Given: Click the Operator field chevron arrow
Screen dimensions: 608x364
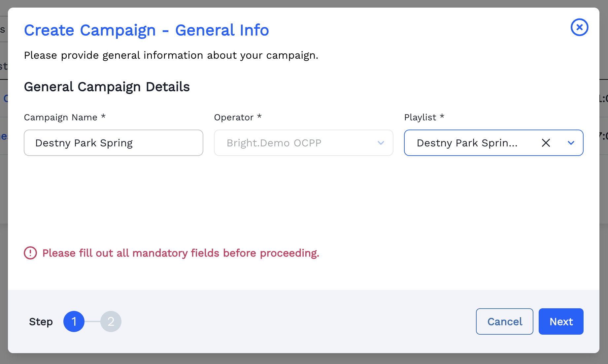Looking at the screenshot, I should click(x=381, y=143).
